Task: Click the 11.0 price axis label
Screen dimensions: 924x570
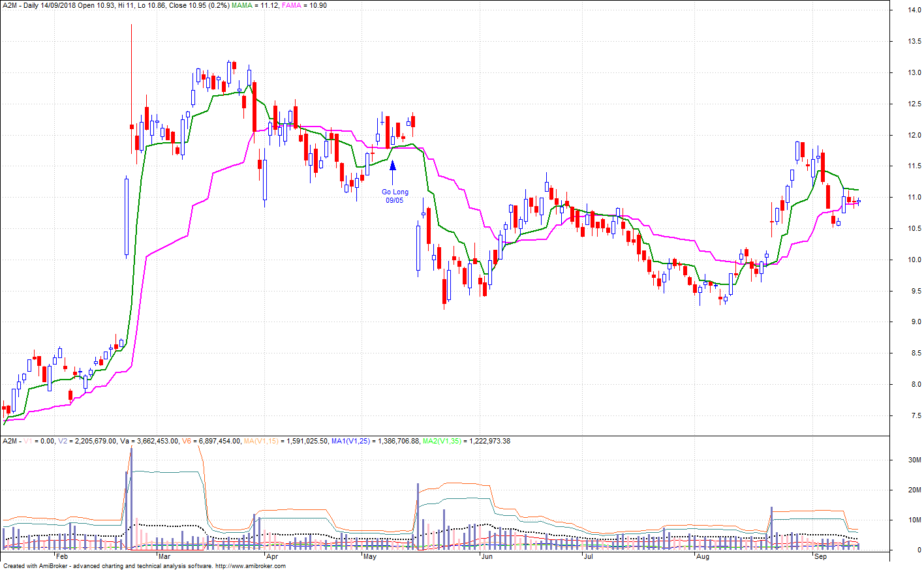Action: click(914, 198)
